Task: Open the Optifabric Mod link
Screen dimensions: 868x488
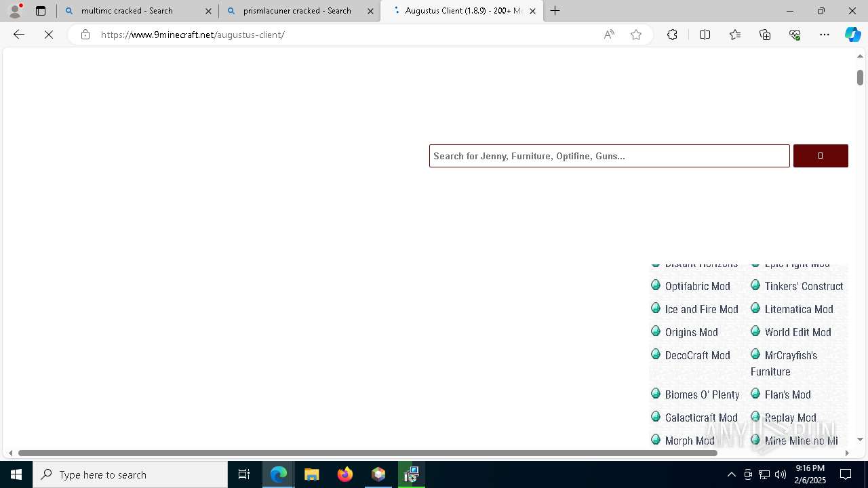Action: [x=697, y=286]
